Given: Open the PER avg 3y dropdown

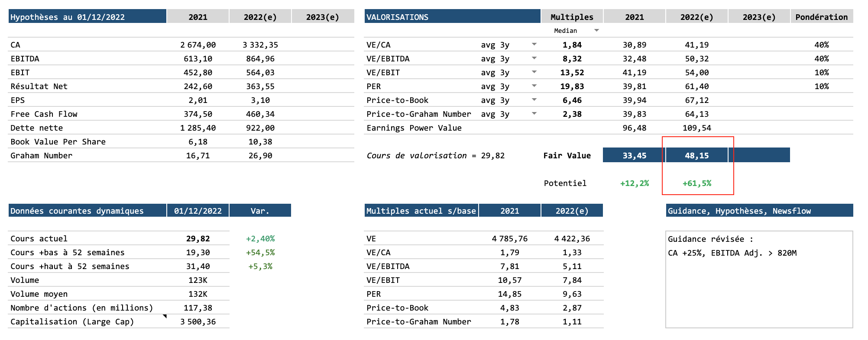Looking at the screenshot, I should (x=534, y=86).
